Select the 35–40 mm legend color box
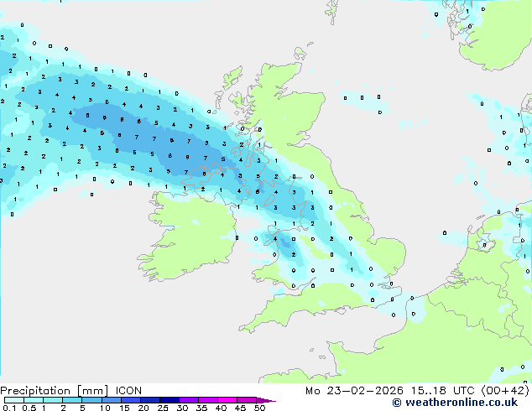 click(x=208, y=400)
